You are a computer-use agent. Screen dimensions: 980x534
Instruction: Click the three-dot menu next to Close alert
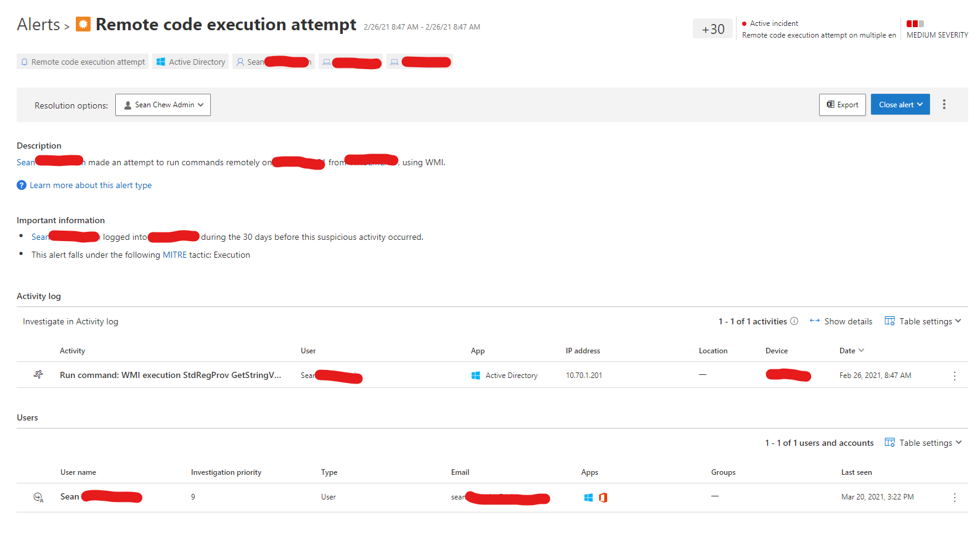(x=944, y=105)
